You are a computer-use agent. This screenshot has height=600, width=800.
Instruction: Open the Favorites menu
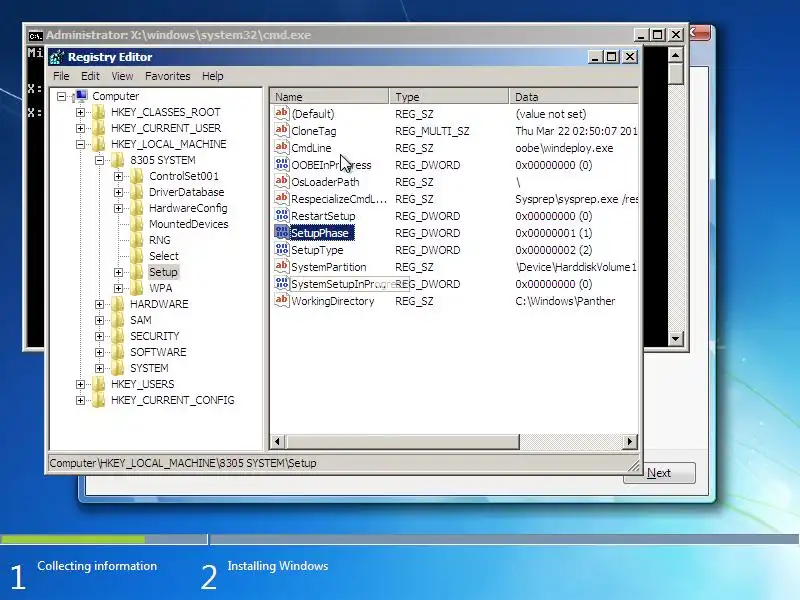coord(167,76)
